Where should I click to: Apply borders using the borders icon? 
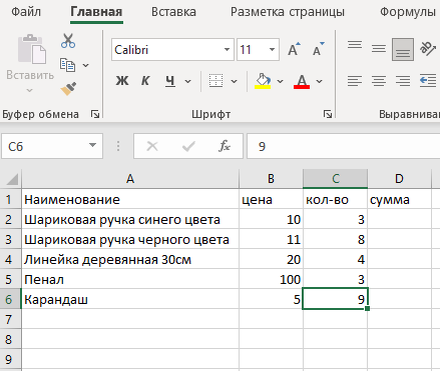pos(216,81)
